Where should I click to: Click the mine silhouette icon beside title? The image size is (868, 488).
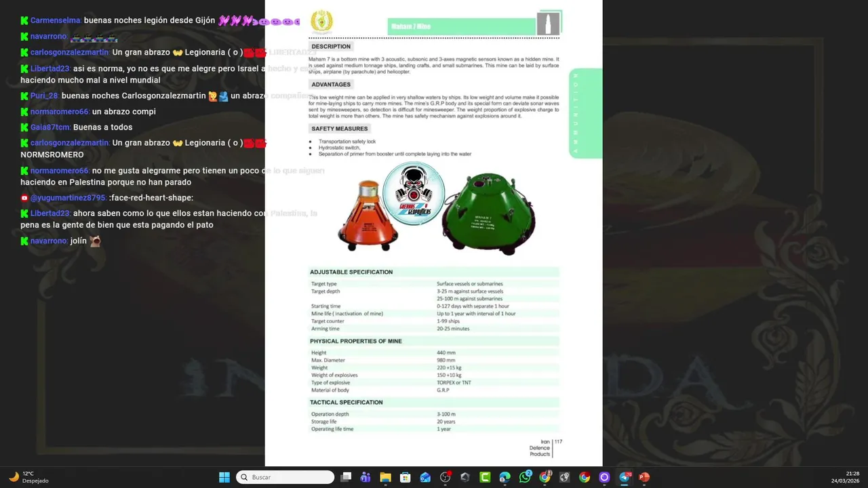click(548, 24)
